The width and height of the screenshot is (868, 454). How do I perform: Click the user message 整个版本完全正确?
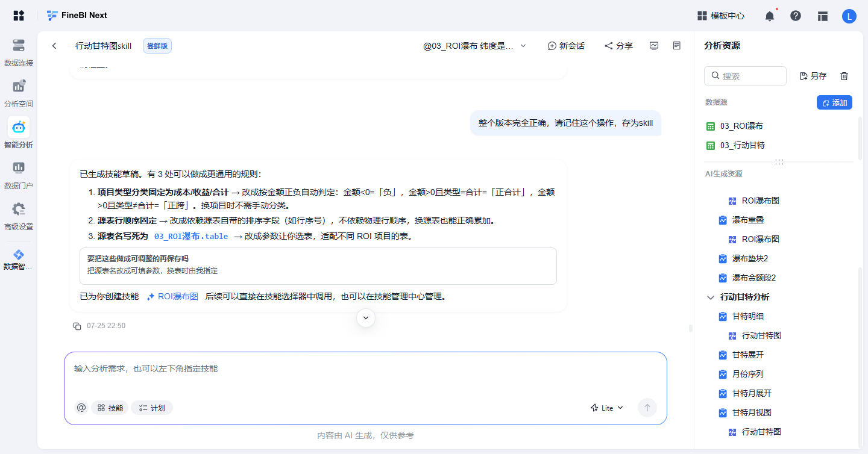tap(565, 123)
